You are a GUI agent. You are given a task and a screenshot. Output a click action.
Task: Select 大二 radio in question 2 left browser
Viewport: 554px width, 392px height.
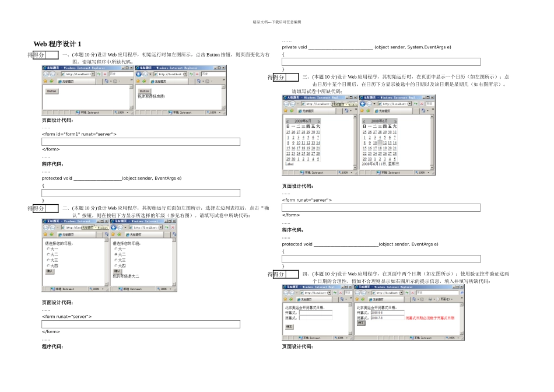(48, 254)
